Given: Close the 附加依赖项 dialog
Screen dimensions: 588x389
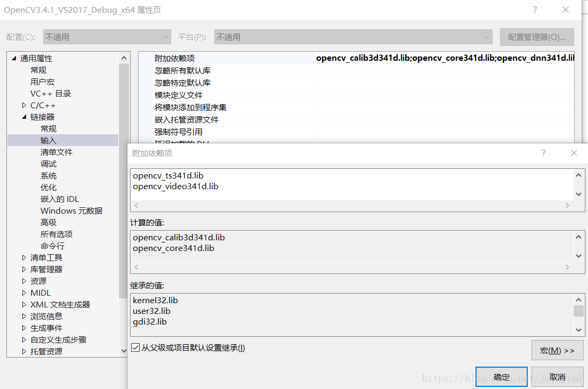Looking at the screenshot, I should pos(574,152).
